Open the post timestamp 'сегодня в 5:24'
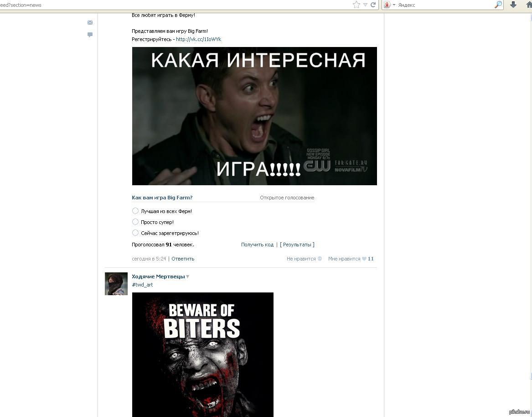Image resolution: width=532 pixels, height=417 pixels. click(x=149, y=259)
